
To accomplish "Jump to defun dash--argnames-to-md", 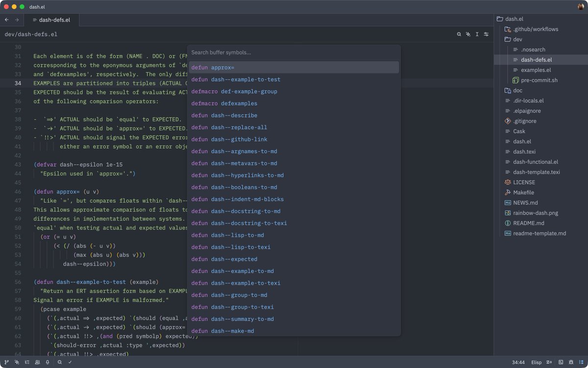I will [294, 151].
